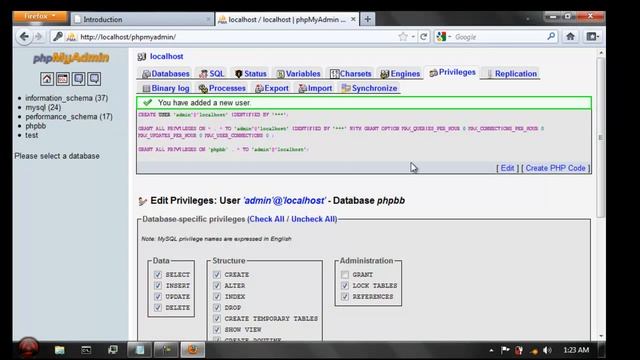Open phpMyAdmin documentation icon in sidebar

(x=78, y=79)
